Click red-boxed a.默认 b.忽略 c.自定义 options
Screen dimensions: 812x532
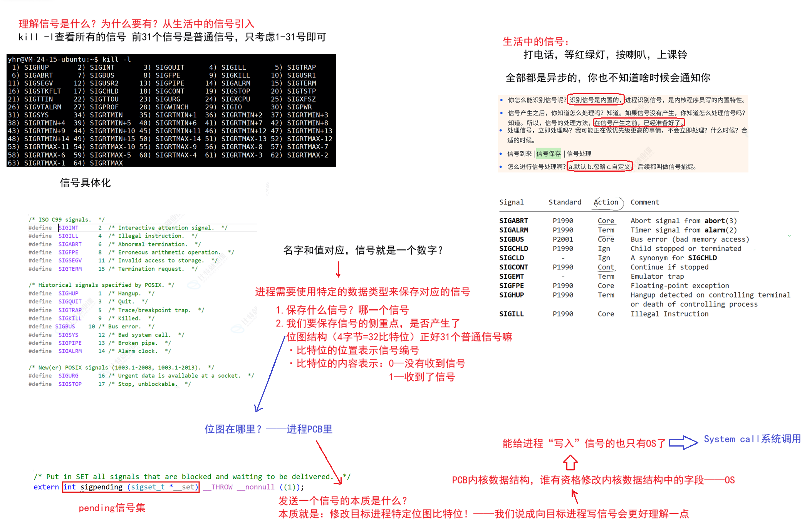pyautogui.click(x=599, y=167)
